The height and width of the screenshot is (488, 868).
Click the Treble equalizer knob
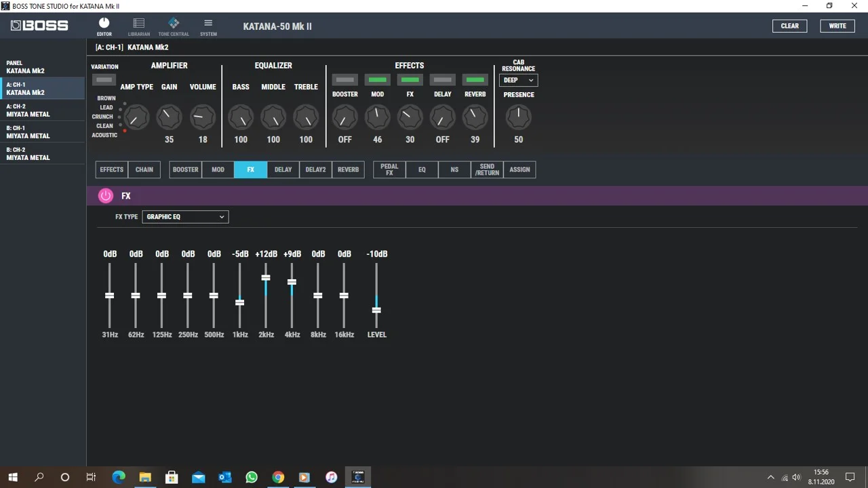click(x=306, y=117)
